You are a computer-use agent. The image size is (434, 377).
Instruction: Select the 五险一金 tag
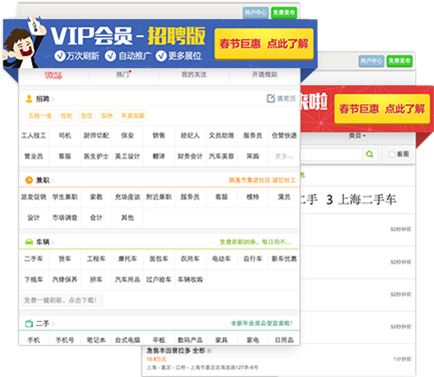pyautogui.click(x=40, y=116)
